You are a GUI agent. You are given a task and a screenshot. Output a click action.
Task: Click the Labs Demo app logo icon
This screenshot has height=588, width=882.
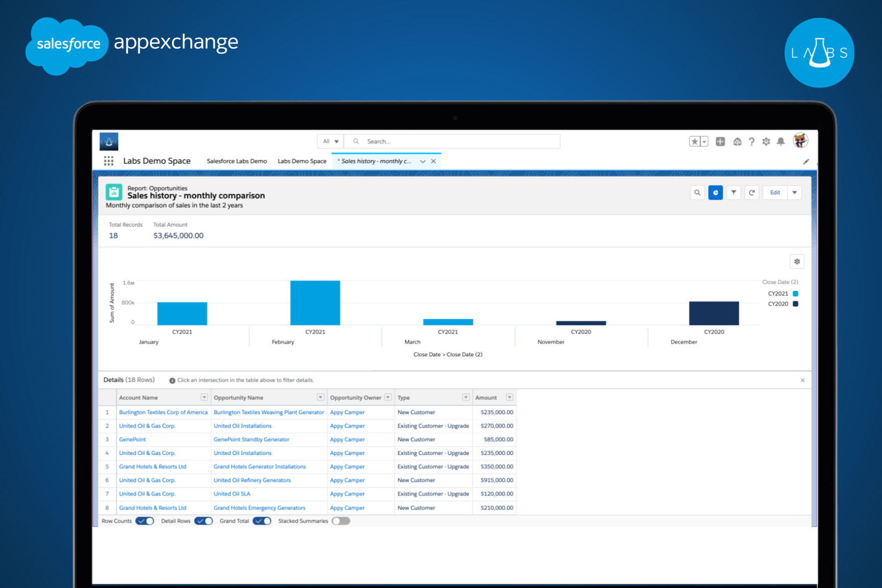109,141
